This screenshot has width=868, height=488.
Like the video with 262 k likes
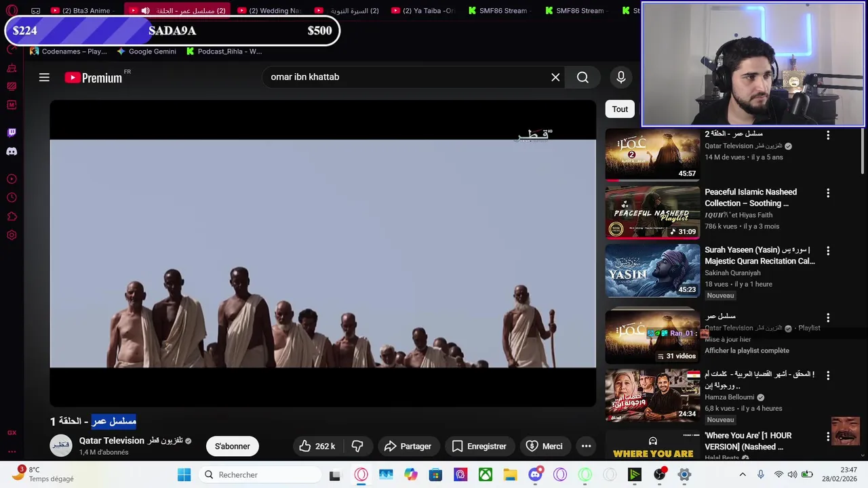point(317,446)
